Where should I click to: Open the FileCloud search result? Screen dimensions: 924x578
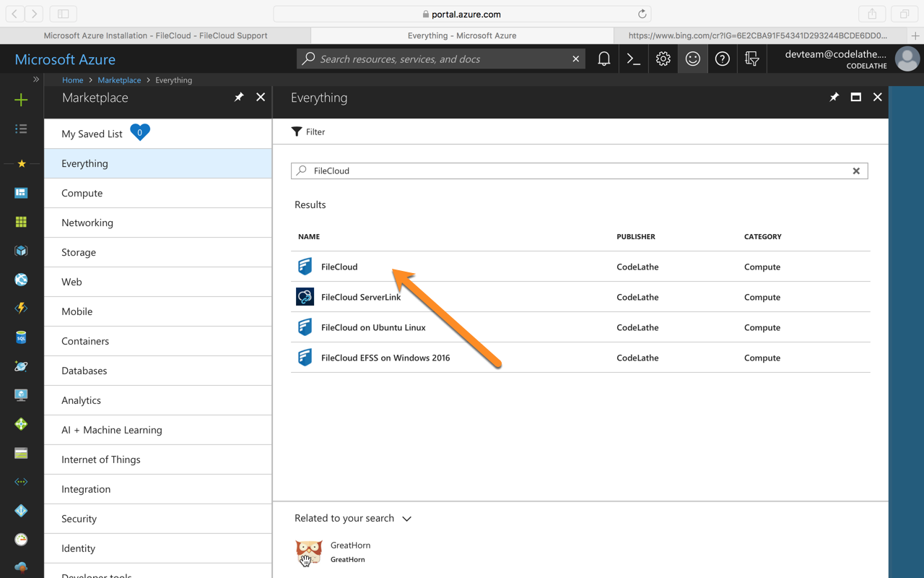click(339, 267)
